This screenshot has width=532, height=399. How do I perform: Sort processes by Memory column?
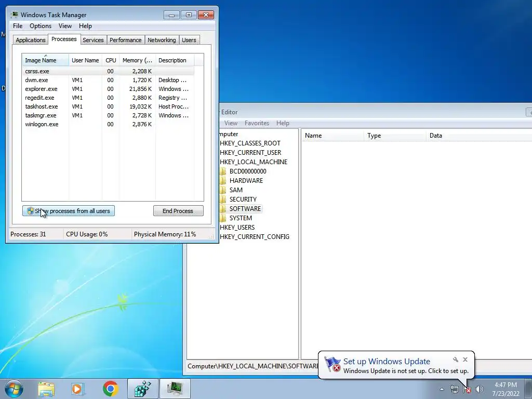pos(137,60)
